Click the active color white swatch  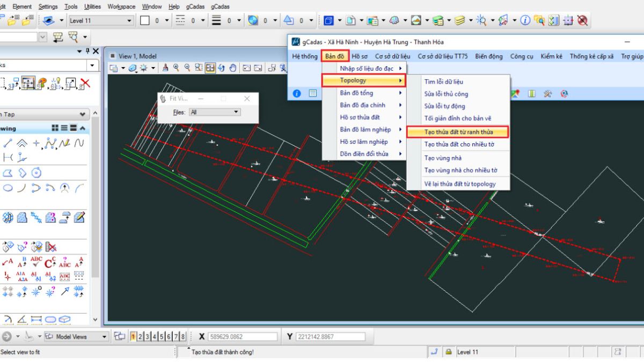[x=144, y=20]
